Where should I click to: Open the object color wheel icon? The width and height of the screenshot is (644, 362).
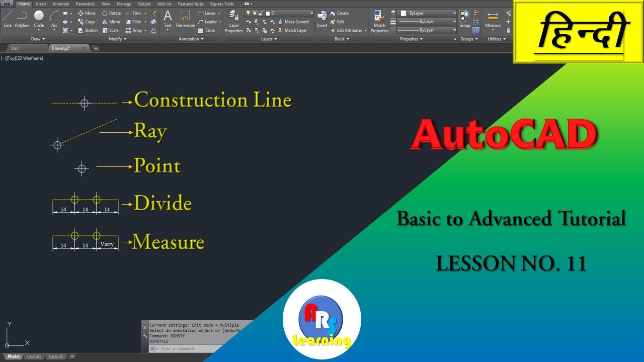(x=393, y=13)
